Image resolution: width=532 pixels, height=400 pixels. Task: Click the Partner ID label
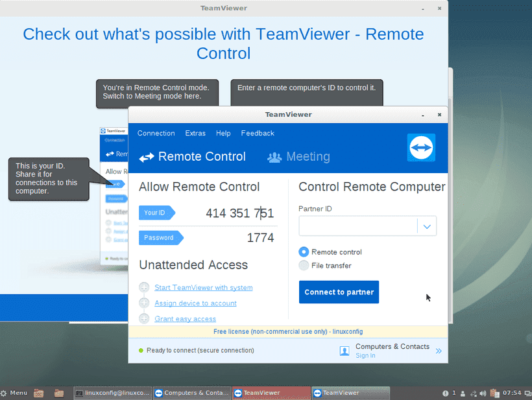pyautogui.click(x=315, y=209)
